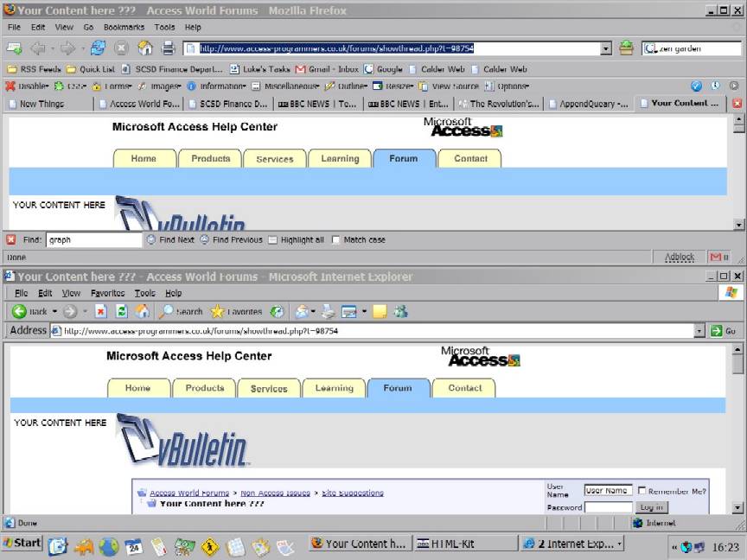Click Internet Explorer Forward button icon
This screenshot has width=747, height=560.
pyautogui.click(x=70, y=311)
